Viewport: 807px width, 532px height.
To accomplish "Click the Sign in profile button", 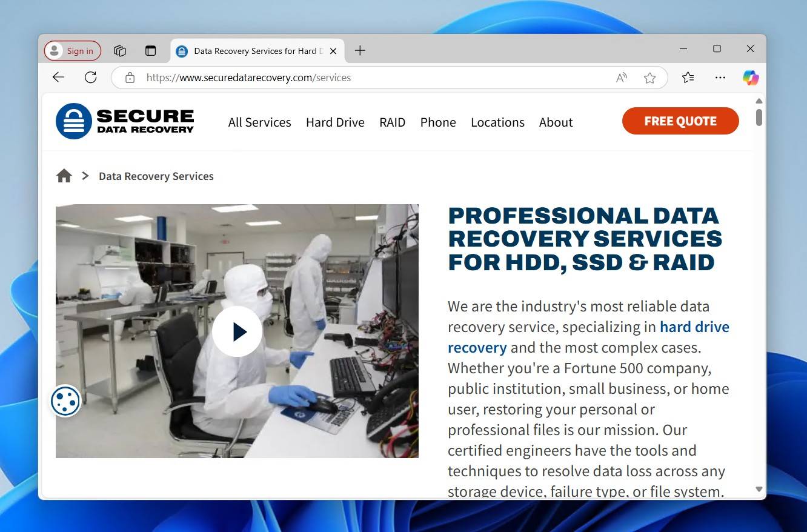I will [x=73, y=51].
